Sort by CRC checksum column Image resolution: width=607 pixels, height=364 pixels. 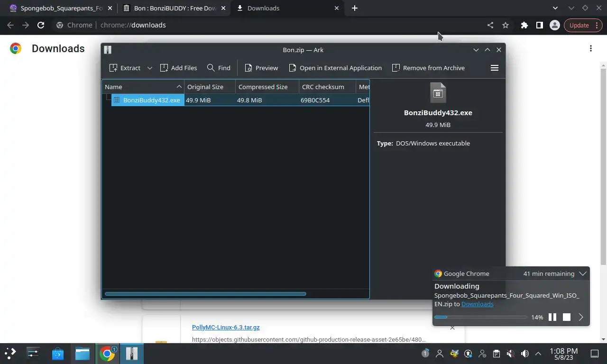[328, 87]
